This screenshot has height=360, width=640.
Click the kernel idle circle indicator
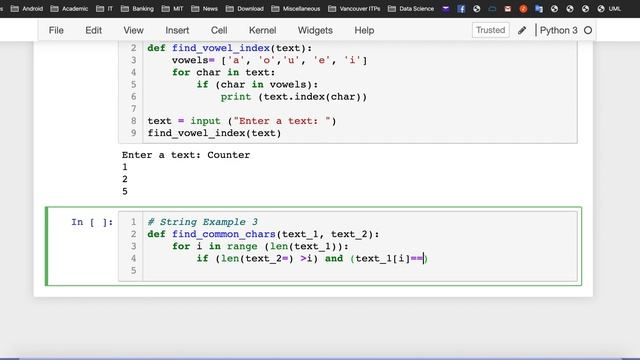[x=588, y=30]
